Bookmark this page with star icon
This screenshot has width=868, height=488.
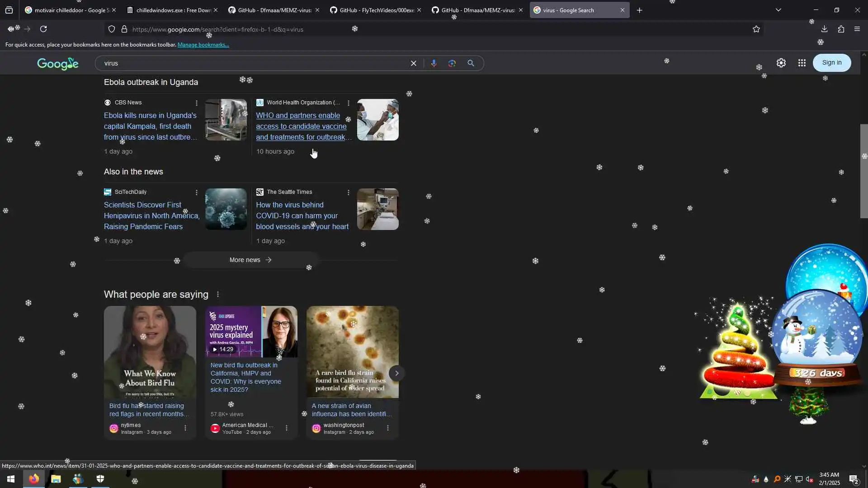coord(756,29)
